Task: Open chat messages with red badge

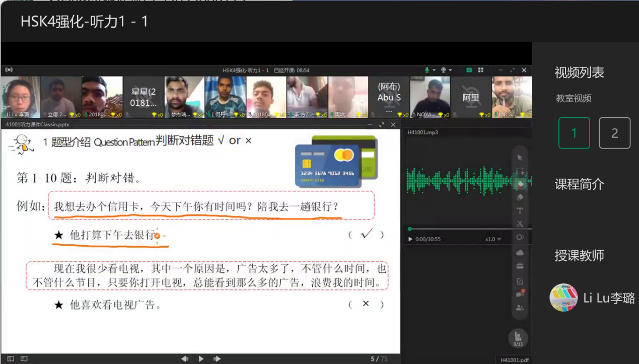Action: coord(520,295)
